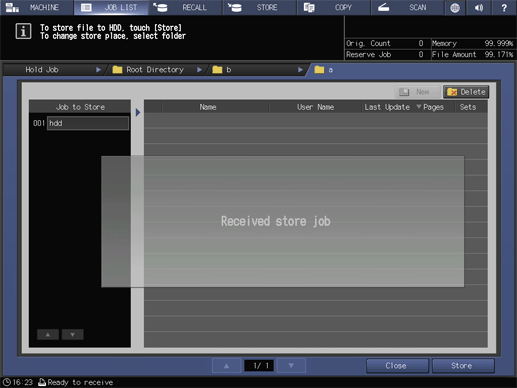Click the clock icon in status bar

point(7,382)
